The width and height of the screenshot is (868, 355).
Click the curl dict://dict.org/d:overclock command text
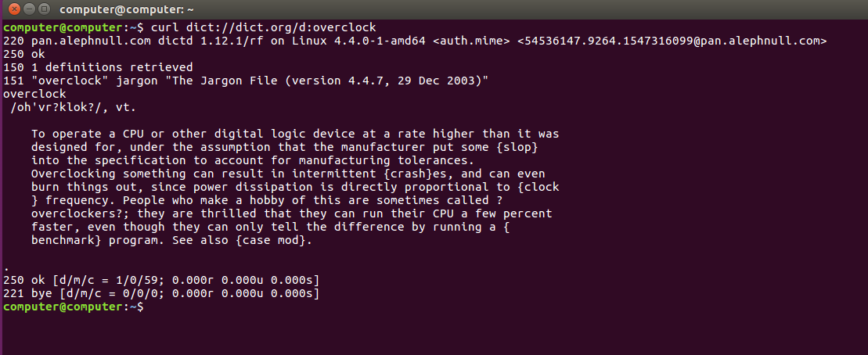tap(264, 27)
